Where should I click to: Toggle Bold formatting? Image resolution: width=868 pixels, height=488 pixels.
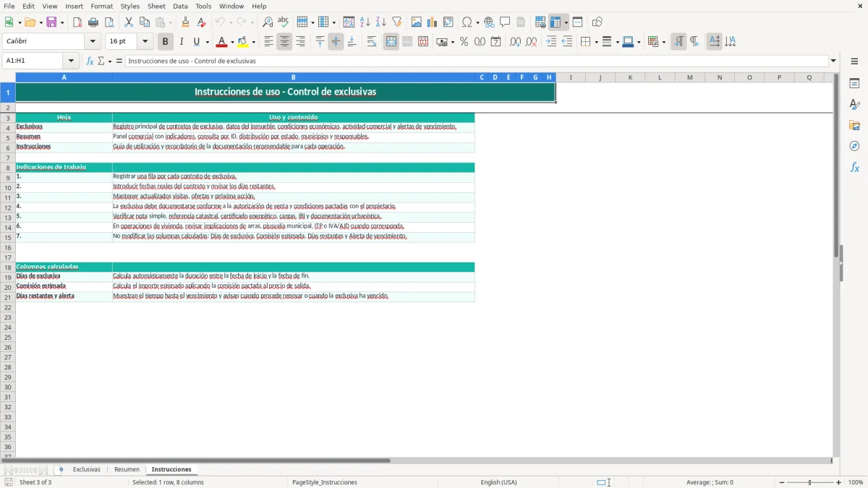click(x=166, y=42)
